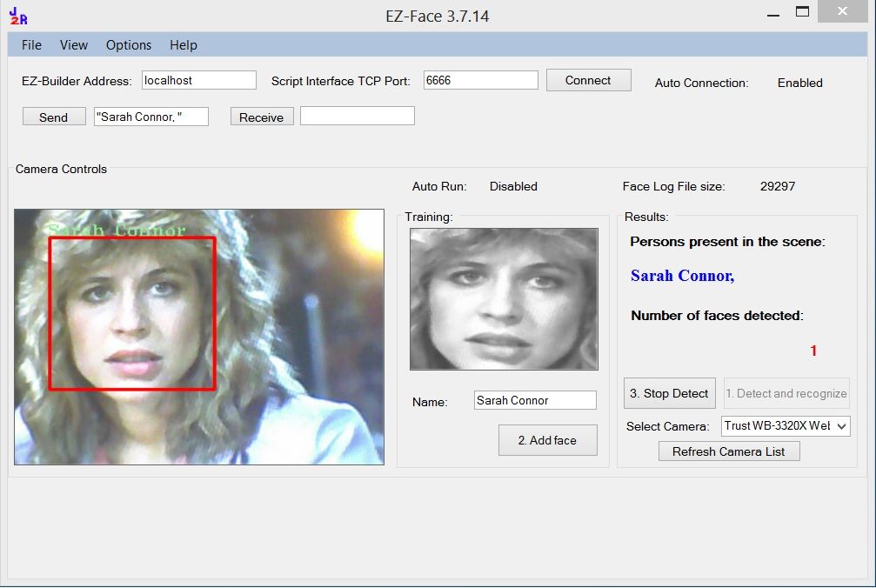Select the 'Sarah Connor,' send message field
The image size is (876, 588).
coord(150,115)
